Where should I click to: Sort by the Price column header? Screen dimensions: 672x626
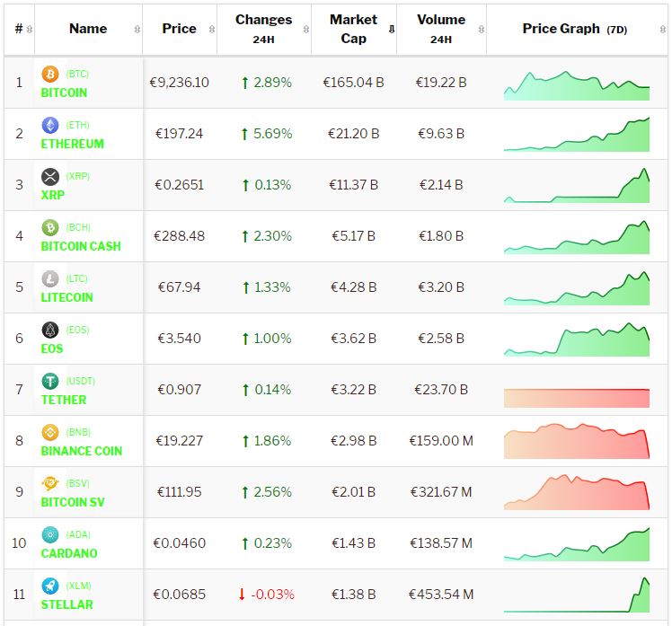(179, 29)
